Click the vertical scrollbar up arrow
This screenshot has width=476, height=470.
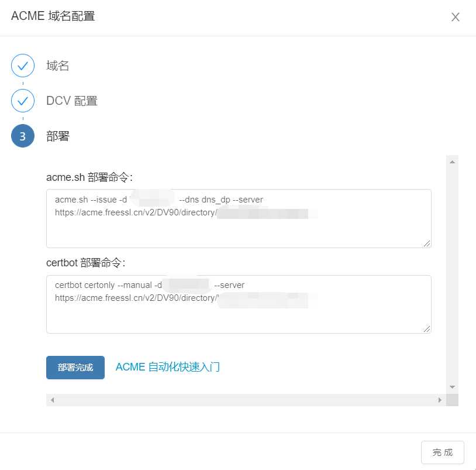point(452,161)
